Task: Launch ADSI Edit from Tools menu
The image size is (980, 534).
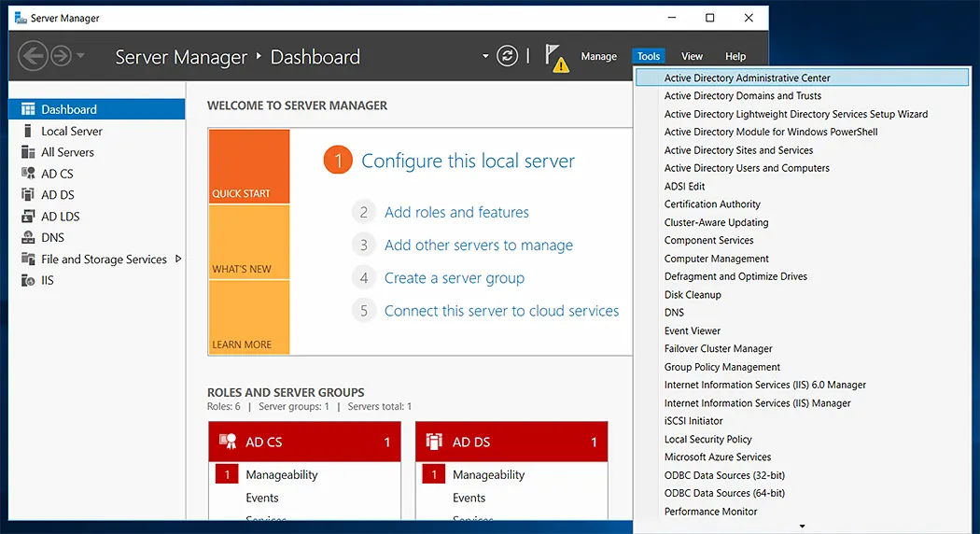Action: coord(802,187)
